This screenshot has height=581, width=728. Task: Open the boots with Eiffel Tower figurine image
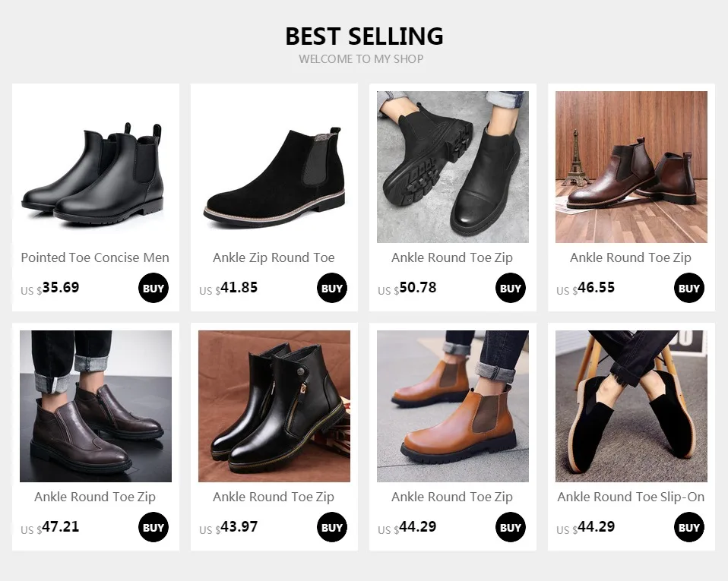(631, 166)
